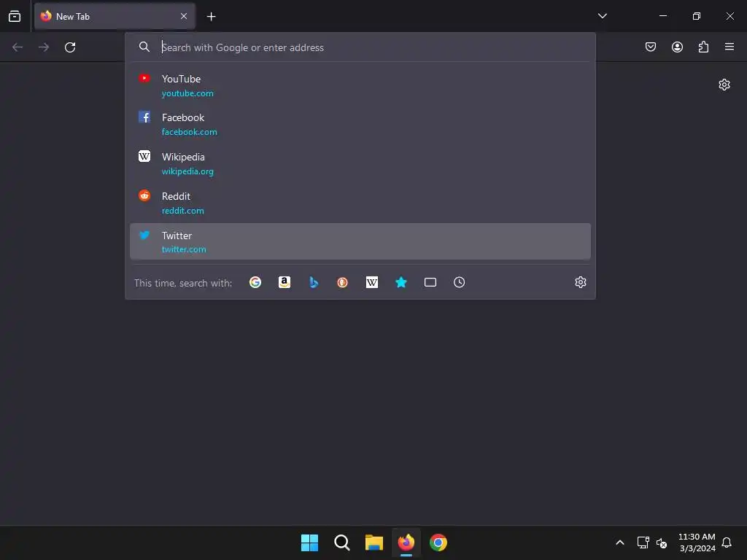Open the YouTube suggestion
747x560 pixels.
(x=360, y=85)
